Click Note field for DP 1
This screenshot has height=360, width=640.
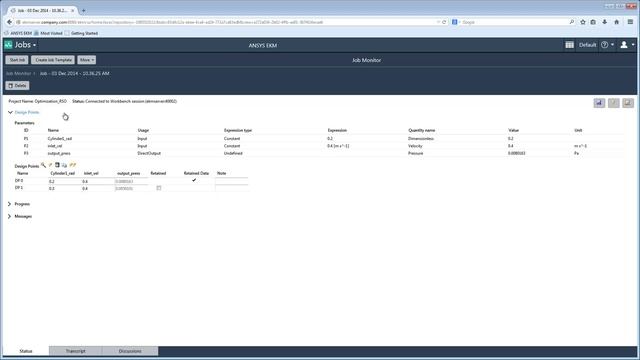231,188
